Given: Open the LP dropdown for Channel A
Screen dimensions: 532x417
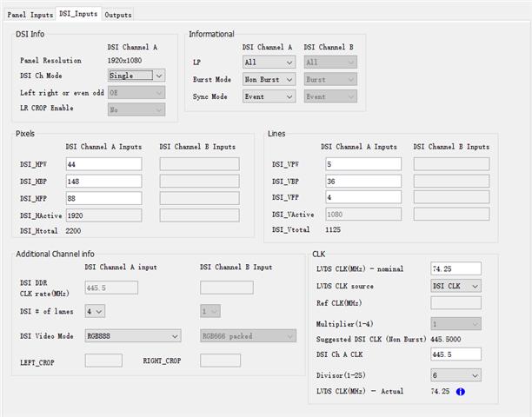Looking at the screenshot, I should [x=269, y=63].
